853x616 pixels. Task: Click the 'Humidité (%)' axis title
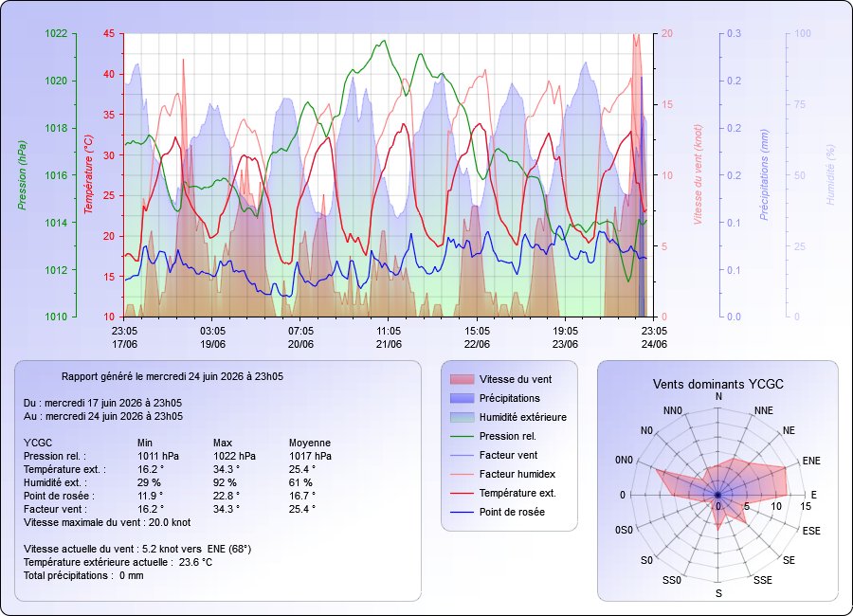[x=830, y=174]
